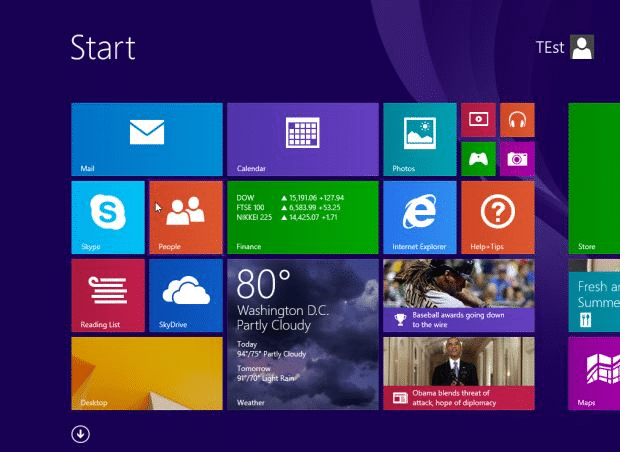The image size is (620, 452).
Task: Launch Internet Explorer tile
Action: (420, 217)
